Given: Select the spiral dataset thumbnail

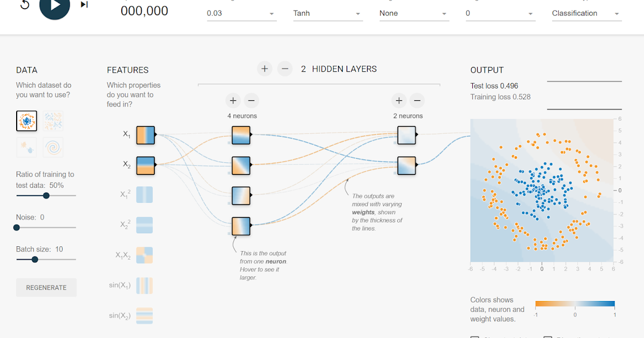Looking at the screenshot, I should pos(53,148).
